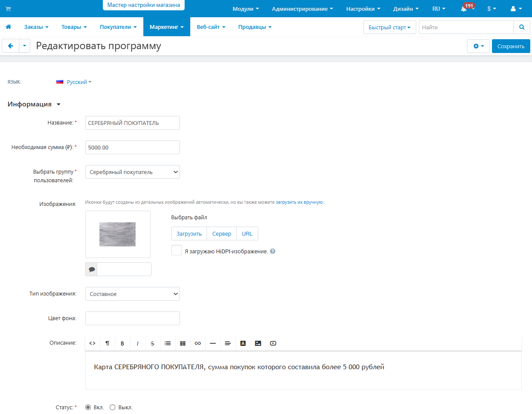Image resolution: width=532 pixels, height=414 pixels.
Task: Open the Тип изображения Составное dropdown
Action: (133, 294)
